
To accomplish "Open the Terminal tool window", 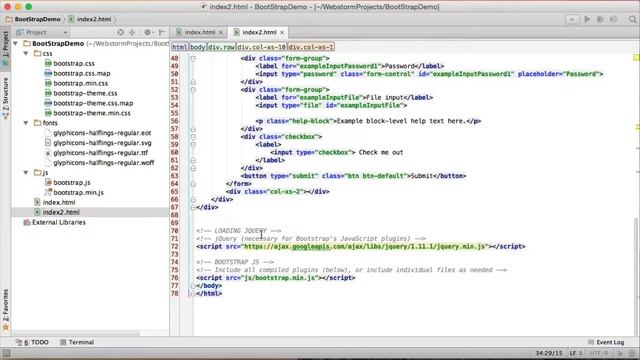I will [77, 342].
